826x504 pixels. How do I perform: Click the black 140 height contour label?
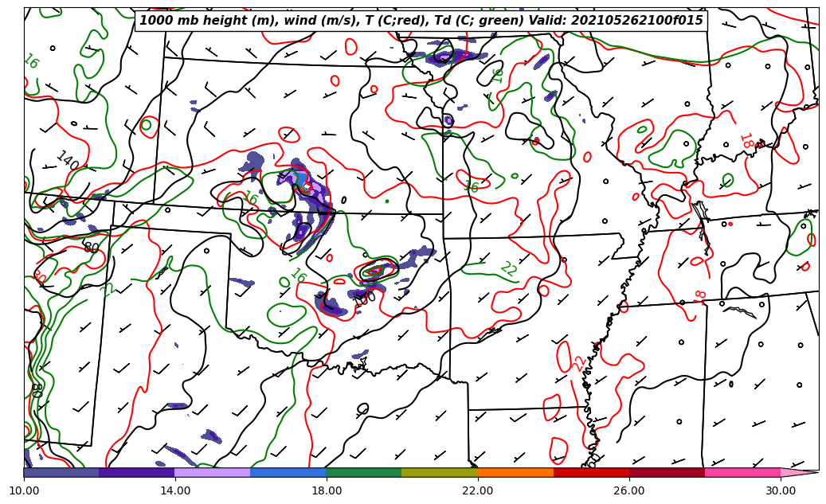(67, 160)
